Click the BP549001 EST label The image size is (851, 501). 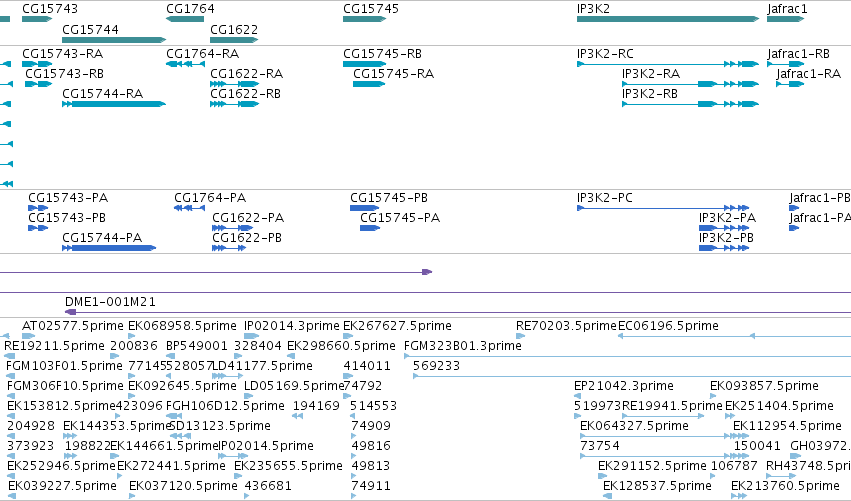(x=196, y=346)
